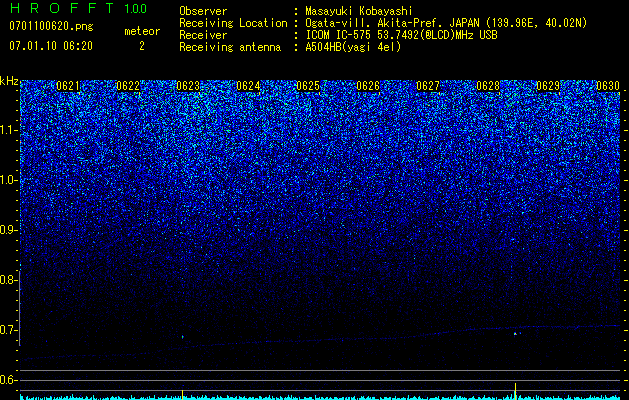Click the Observer name Masayuki Kobayashi

click(x=359, y=12)
